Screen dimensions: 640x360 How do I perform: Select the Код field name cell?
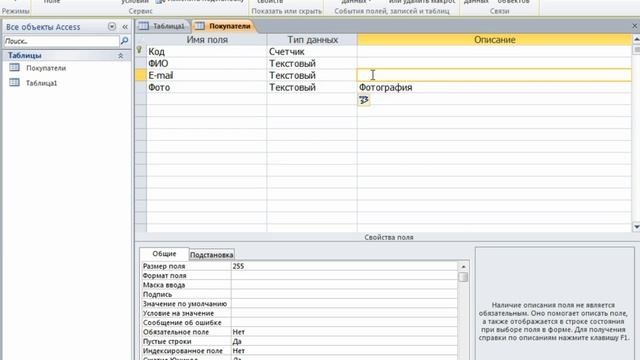207,51
